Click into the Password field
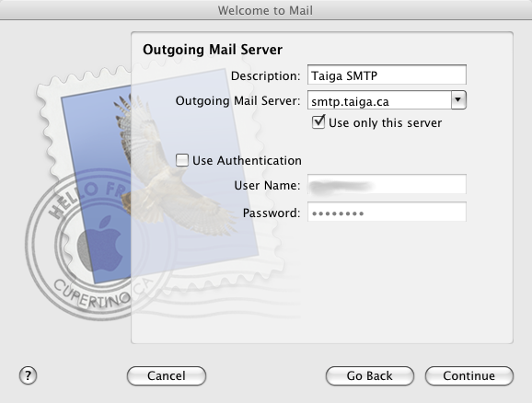 pyautogui.click(x=387, y=213)
